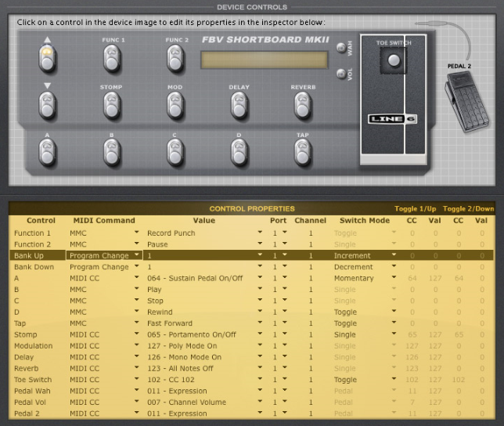Screen dimensions: 504x426
Task: Open Switch Mode dropdown for D Toggle
Action: pos(394,311)
